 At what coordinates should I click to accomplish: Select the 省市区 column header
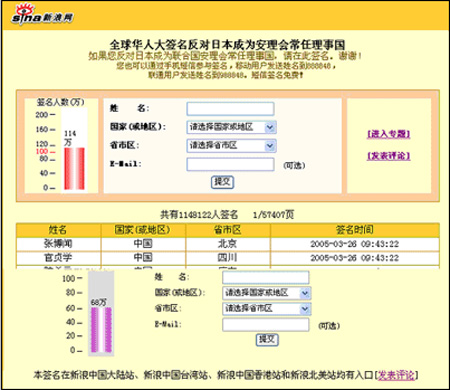228,230
